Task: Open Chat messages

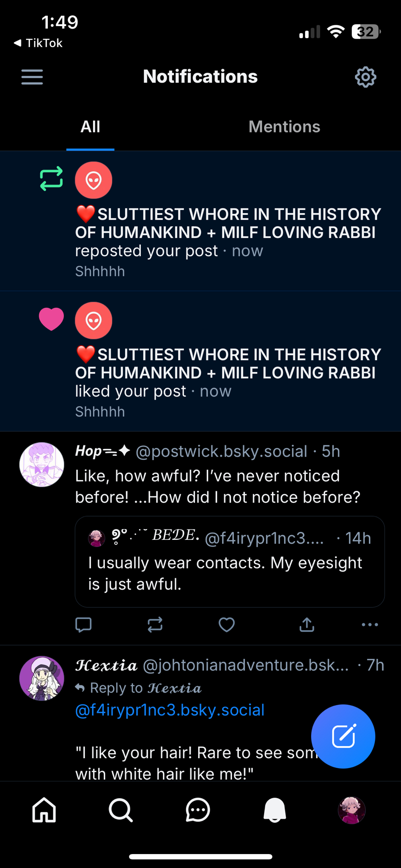Action: point(198,810)
